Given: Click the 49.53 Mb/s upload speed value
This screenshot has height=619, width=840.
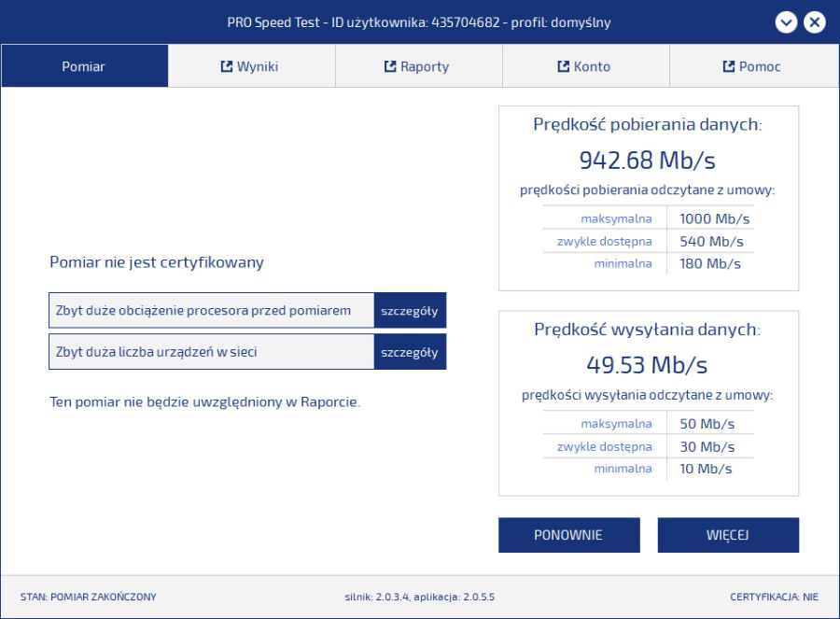Looking at the screenshot, I should click(648, 363).
